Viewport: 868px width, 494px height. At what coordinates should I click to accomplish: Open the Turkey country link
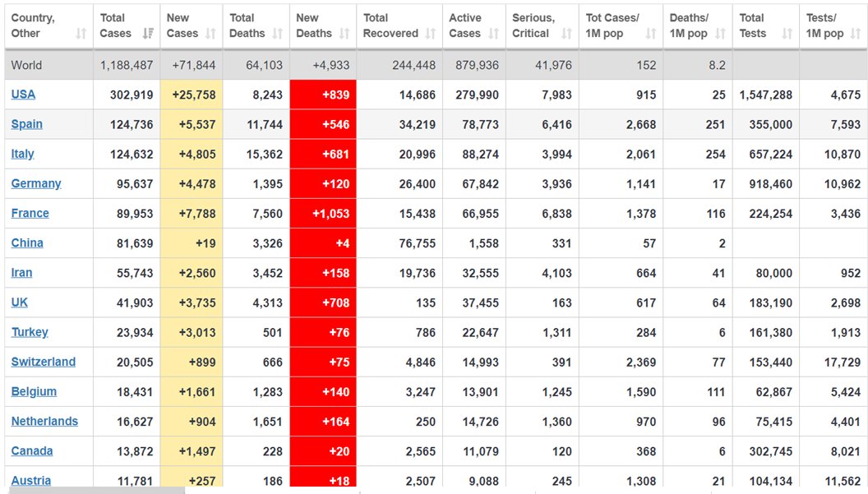point(30,332)
